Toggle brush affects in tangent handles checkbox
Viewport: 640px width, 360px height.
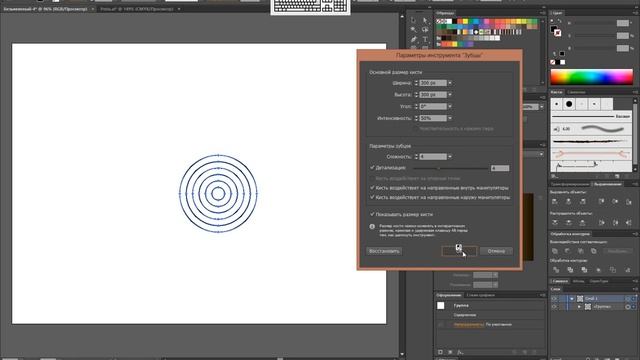coord(372,188)
